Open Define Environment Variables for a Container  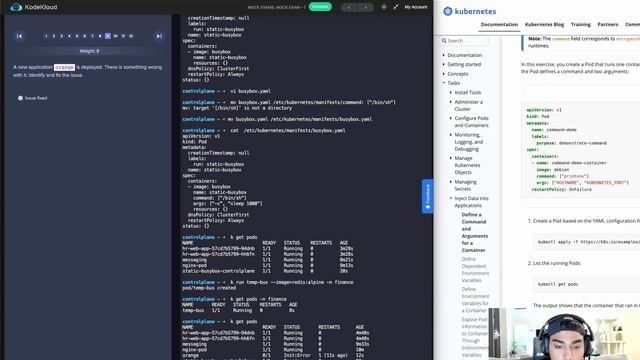coord(475,300)
